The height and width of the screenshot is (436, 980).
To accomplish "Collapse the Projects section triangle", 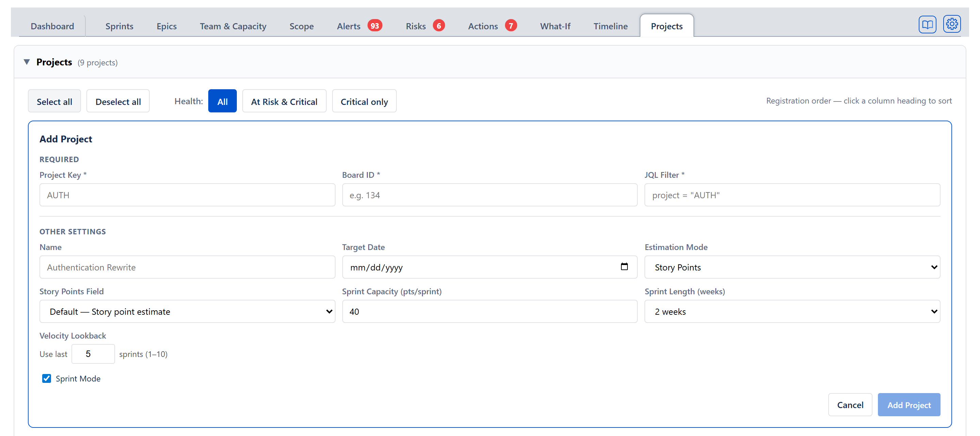I will pos(27,62).
